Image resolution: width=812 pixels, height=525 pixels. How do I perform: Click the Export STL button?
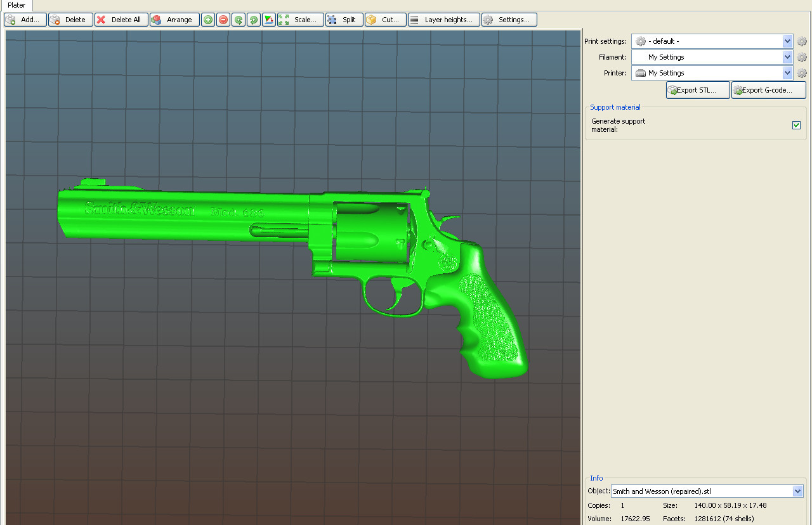697,90
